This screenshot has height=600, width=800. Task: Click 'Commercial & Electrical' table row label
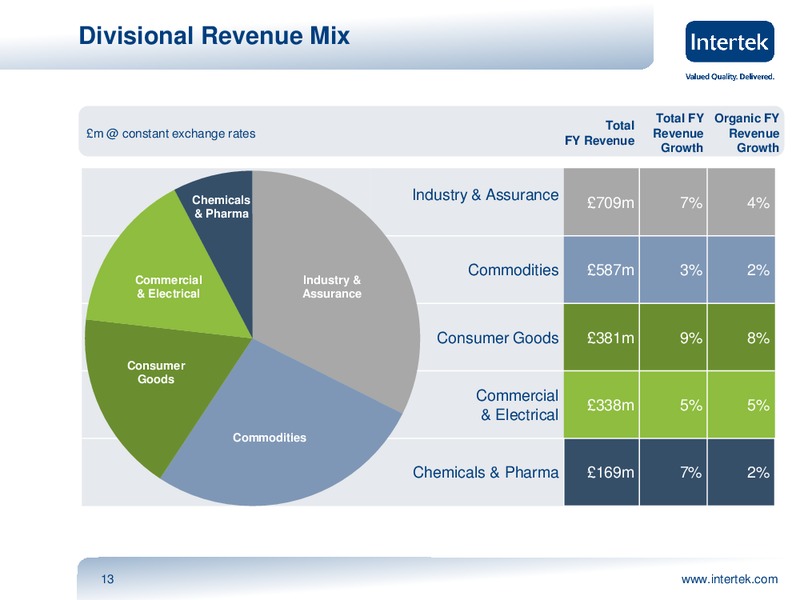coord(517,405)
